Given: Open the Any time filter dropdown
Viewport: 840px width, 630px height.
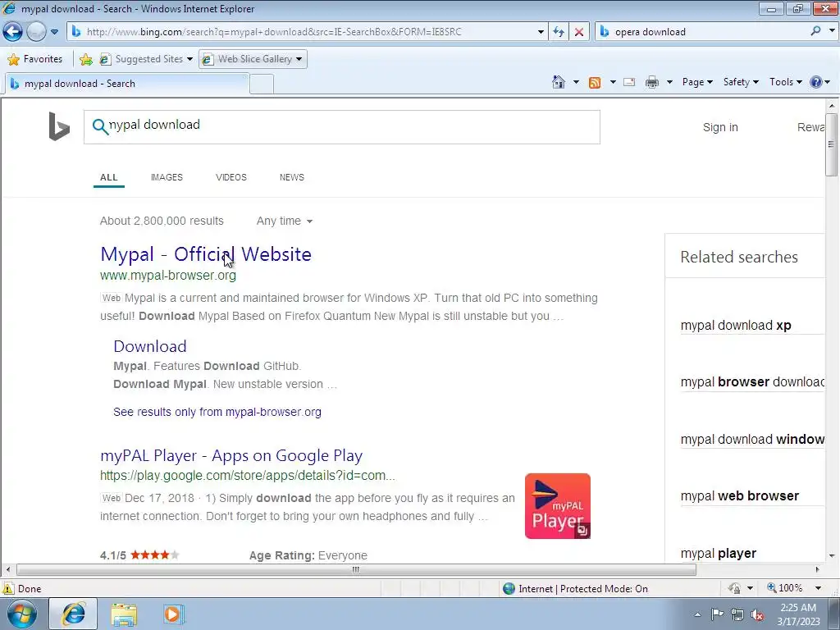Looking at the screenshot, I should (x=285, y=221).
